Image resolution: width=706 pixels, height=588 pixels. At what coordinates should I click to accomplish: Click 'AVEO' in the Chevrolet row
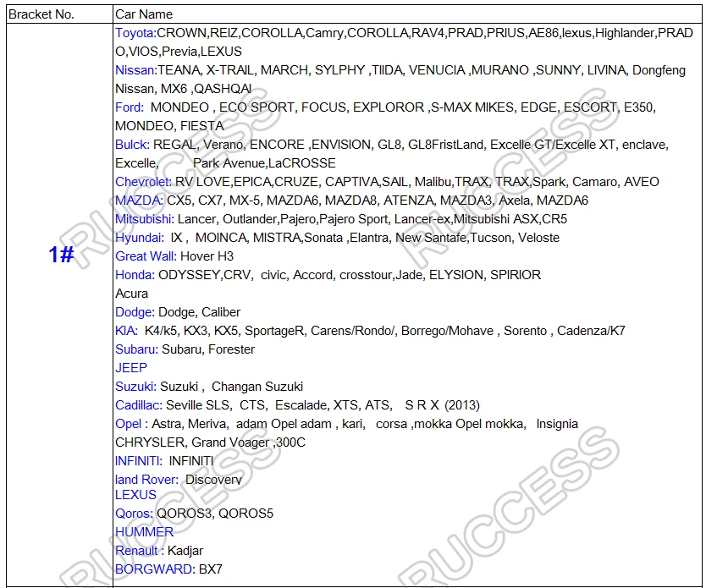(642, 182)
